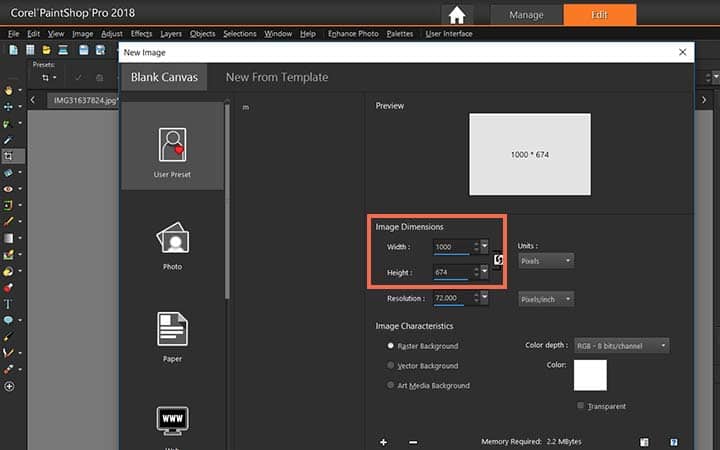This screenshot has height=450, width=720.
Task: Click the icon left of help button
Action: (x=644, y=442)
